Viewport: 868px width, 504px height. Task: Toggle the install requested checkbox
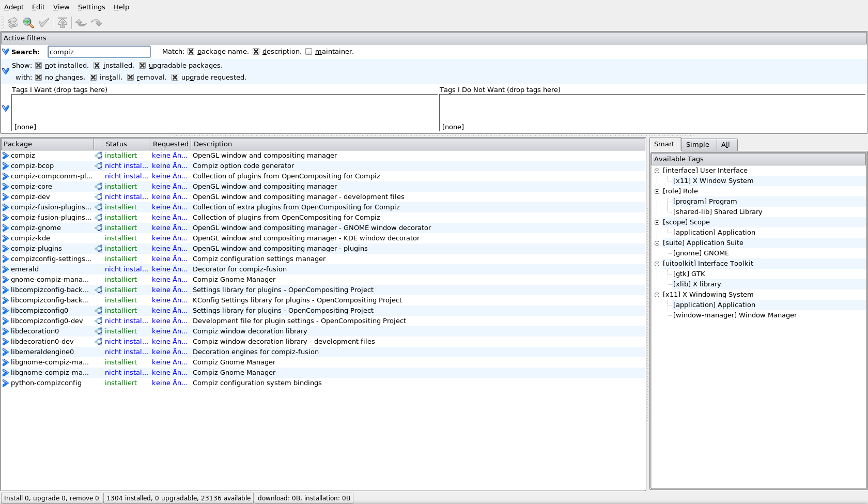click(x=94, y=78)
